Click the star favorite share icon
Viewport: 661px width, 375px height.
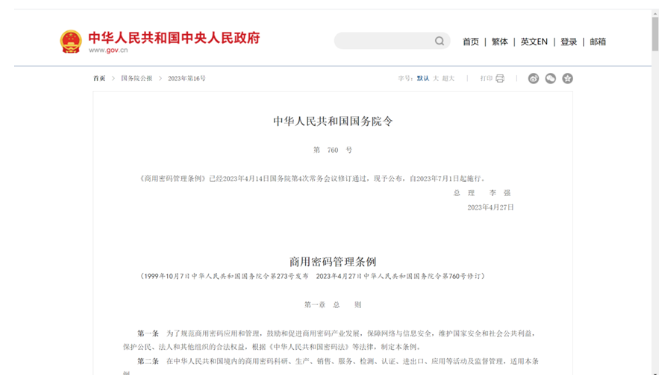(x=567, y=78)
